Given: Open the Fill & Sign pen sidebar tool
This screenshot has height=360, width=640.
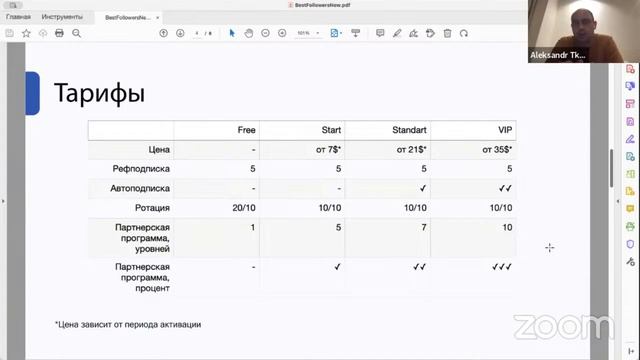Looking at the screenshot, I should click(x=630, y=139).
